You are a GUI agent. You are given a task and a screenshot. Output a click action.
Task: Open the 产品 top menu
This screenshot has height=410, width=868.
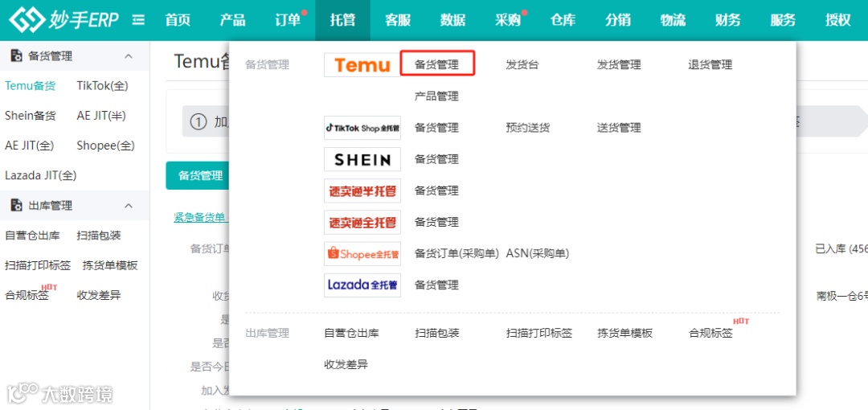coord(232,21)
